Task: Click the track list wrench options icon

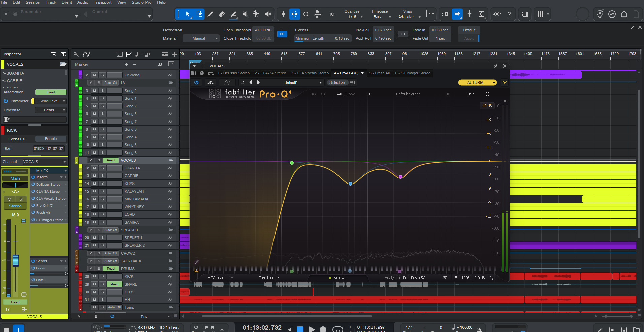Action: click(x=76, y=54)
